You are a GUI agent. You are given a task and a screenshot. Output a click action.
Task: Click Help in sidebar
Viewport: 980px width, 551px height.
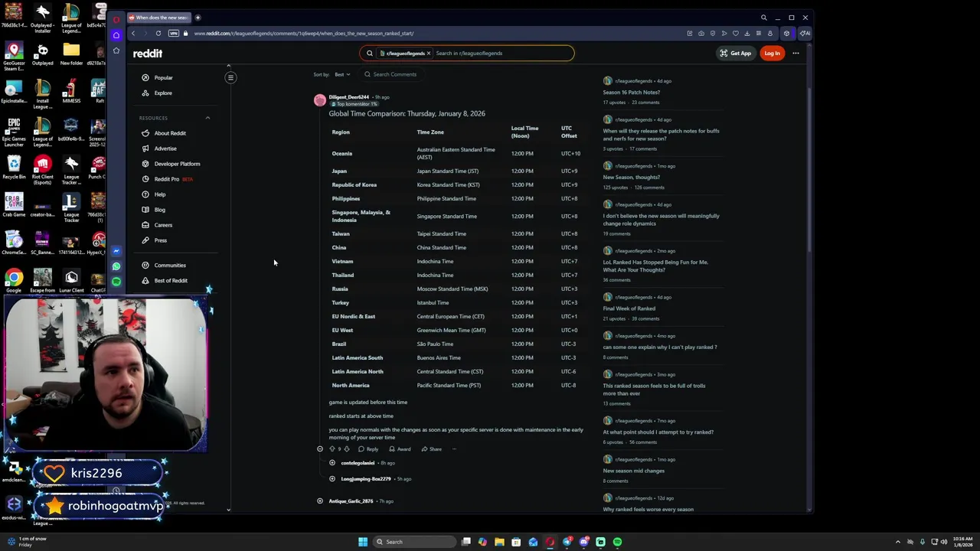154,194
